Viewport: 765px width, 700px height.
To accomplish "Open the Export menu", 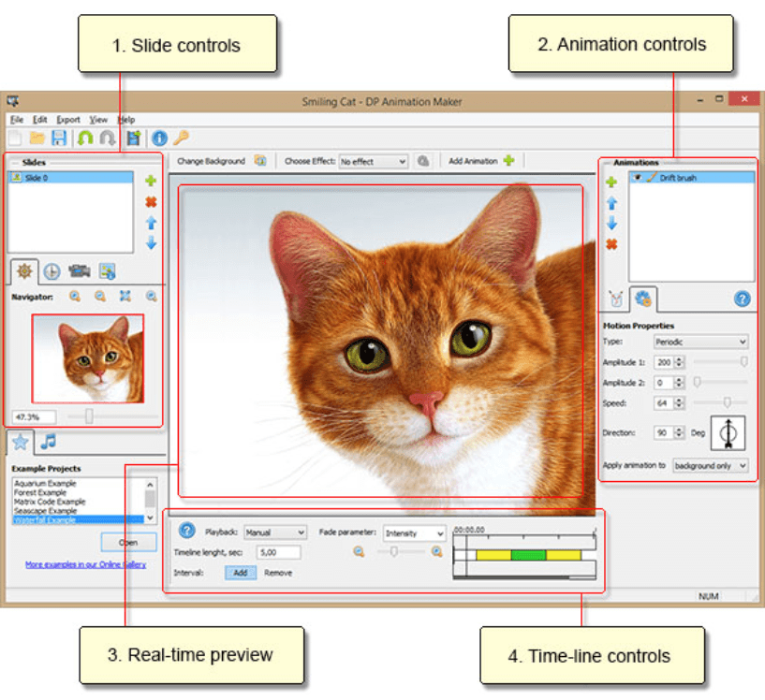I will (68, 120).
